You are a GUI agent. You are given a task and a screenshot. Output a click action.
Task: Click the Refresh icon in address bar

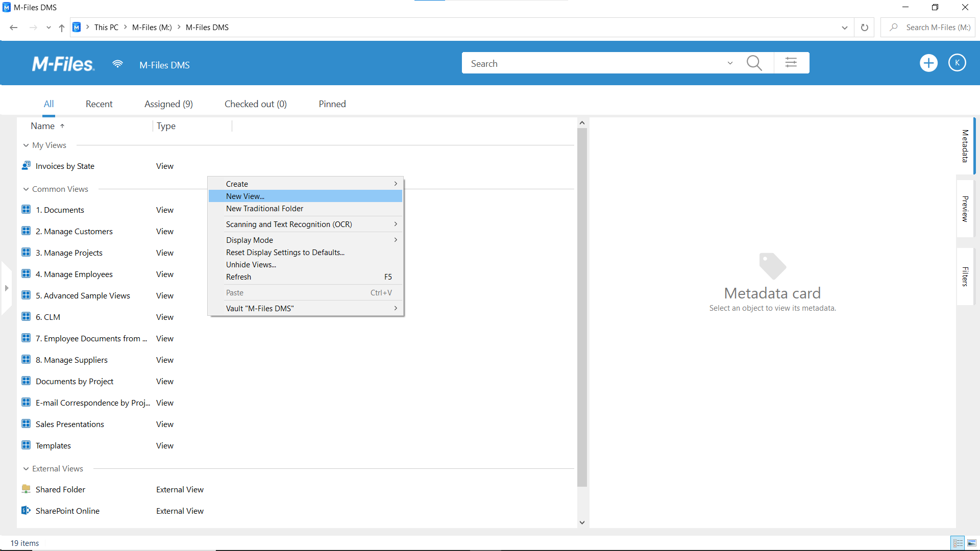(865, 28)
